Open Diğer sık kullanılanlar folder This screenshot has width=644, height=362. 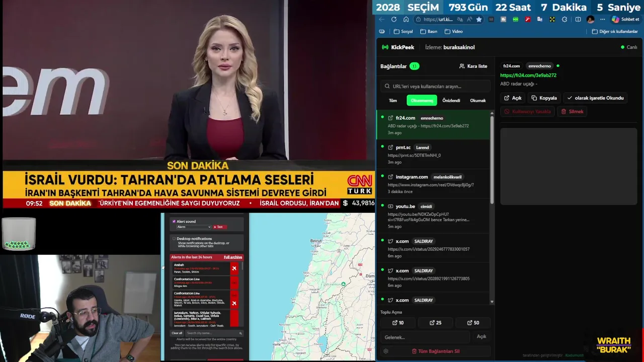coord(615,31)
